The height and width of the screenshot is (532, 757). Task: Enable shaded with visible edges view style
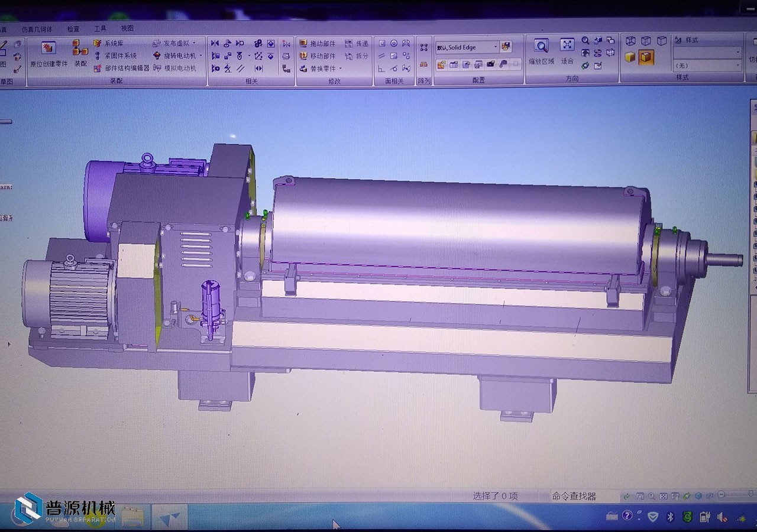pos(646,57)
